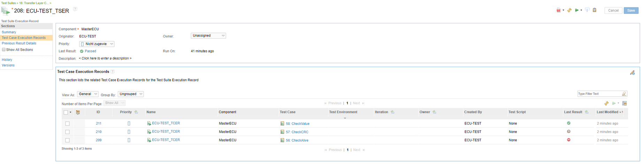Tick the checkbox for record row 211
This screenshot has height=164, width=644.
tap(67, 124)
